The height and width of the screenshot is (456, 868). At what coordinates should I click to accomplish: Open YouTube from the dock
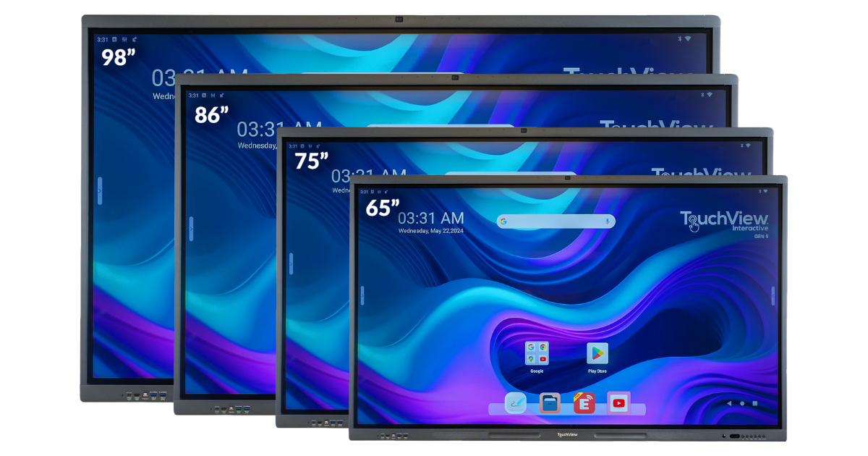[618, 402]
